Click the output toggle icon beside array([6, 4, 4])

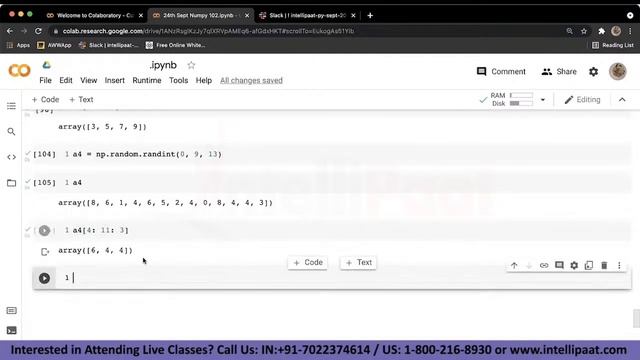[45, 252]
